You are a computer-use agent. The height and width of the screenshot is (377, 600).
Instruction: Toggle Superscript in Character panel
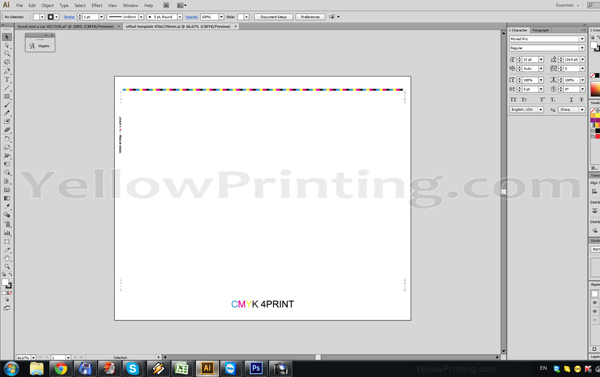click(542, 100)
